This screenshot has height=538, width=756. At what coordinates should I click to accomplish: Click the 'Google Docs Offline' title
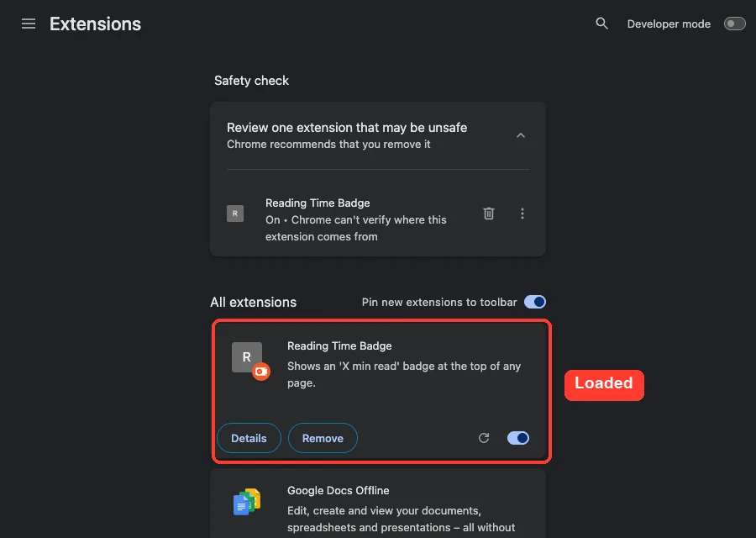click(338, 491)
